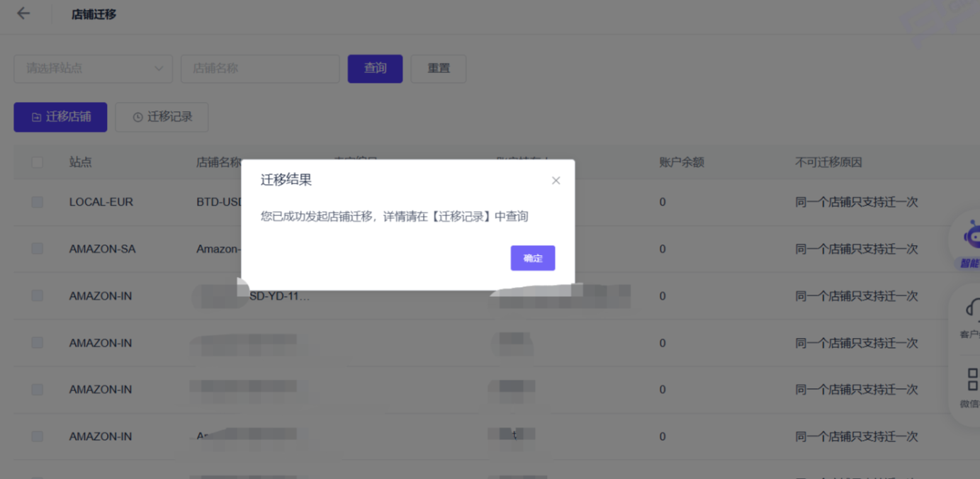Click the smart assistant robot icon
980x479 pixels.
click(x=971, y=236)
